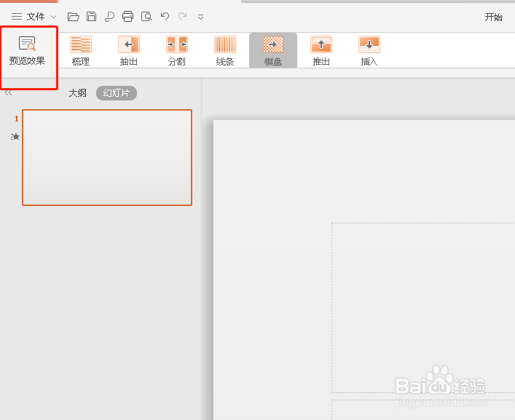Select the 分割 (Split) transition
The width and height of the screenshot is (515, 420).
[177, 51]
